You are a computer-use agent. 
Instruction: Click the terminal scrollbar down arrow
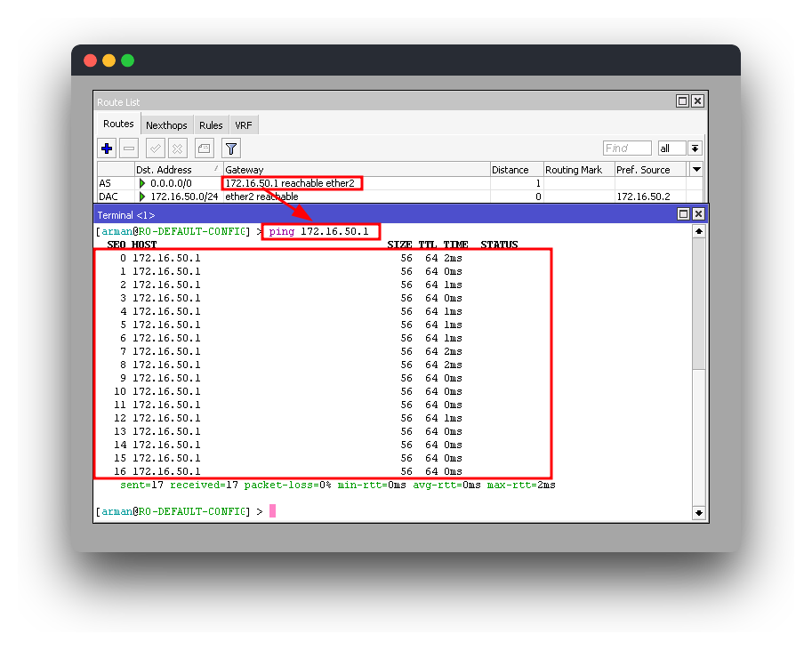coord(698,512)
